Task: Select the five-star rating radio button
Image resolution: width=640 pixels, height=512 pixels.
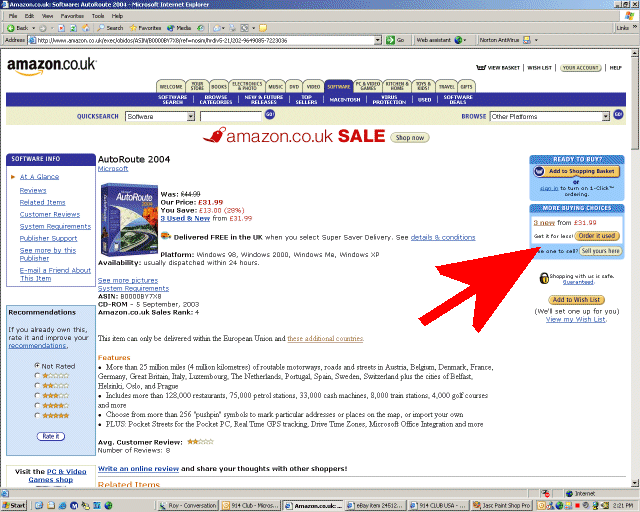Action: [x=37, y=415]
